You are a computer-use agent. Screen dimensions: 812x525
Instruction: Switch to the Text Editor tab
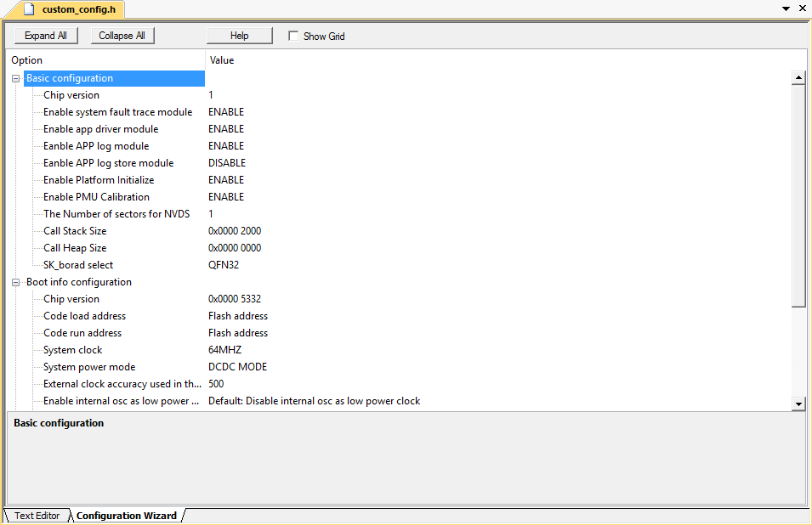click(x=37, y=516)
